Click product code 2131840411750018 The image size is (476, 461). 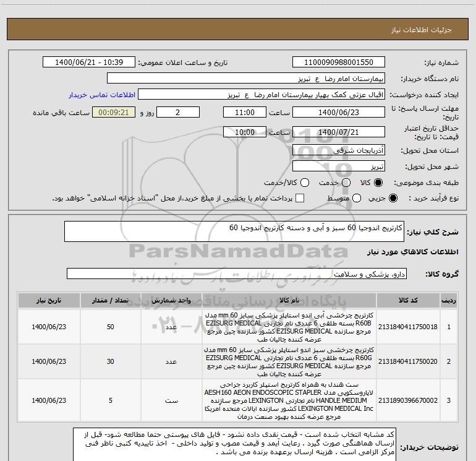[x=408, y=327]
